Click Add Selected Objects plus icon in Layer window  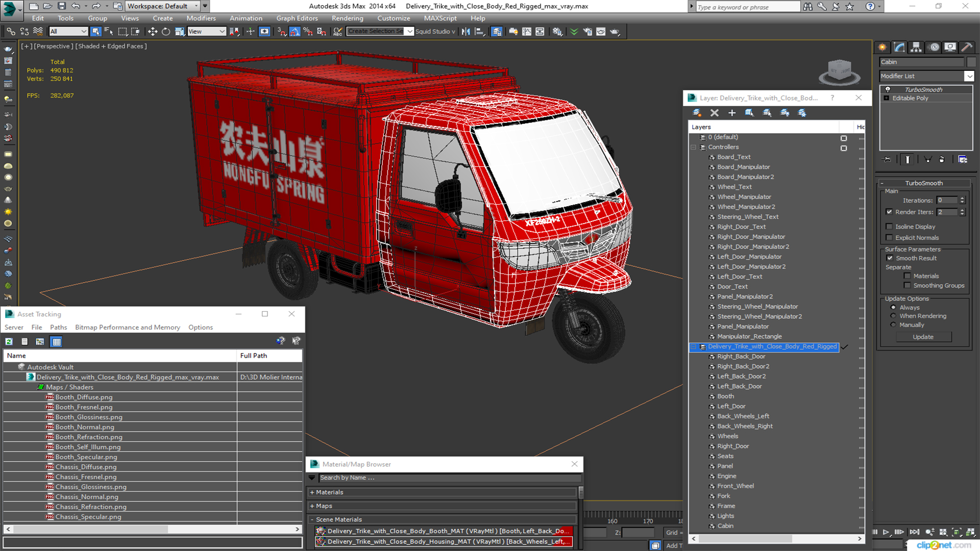732,113
